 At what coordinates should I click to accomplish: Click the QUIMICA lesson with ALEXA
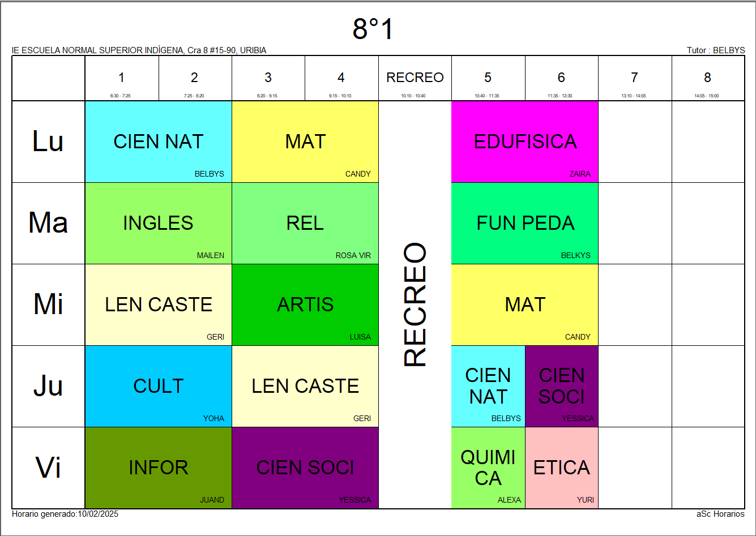click(x=488, y=468)
